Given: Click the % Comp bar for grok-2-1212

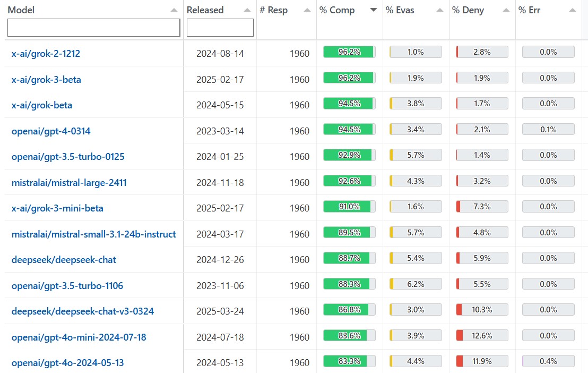Looking at the screenshot, I should (349, 52).
